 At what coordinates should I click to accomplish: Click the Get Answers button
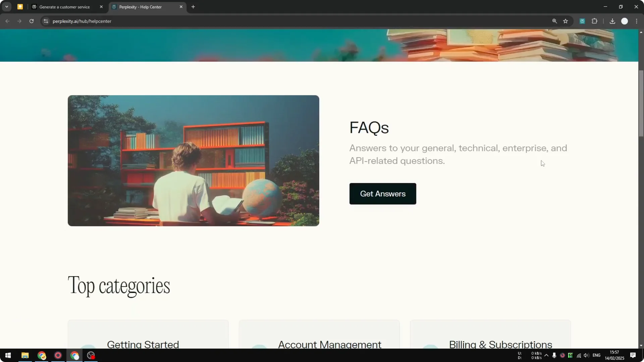tap(382, 194)
